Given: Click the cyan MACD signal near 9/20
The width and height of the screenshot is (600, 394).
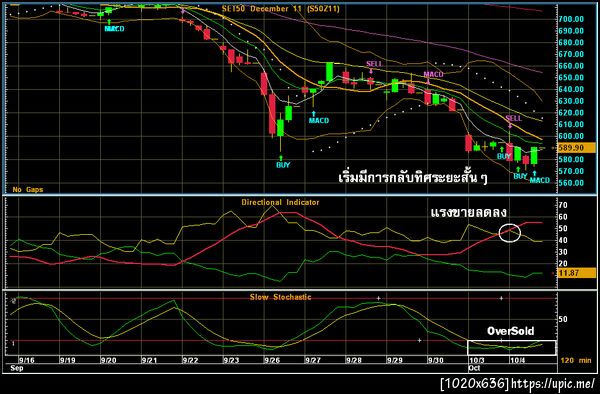Looking at the screenshot, I should [x=114, y=29].
